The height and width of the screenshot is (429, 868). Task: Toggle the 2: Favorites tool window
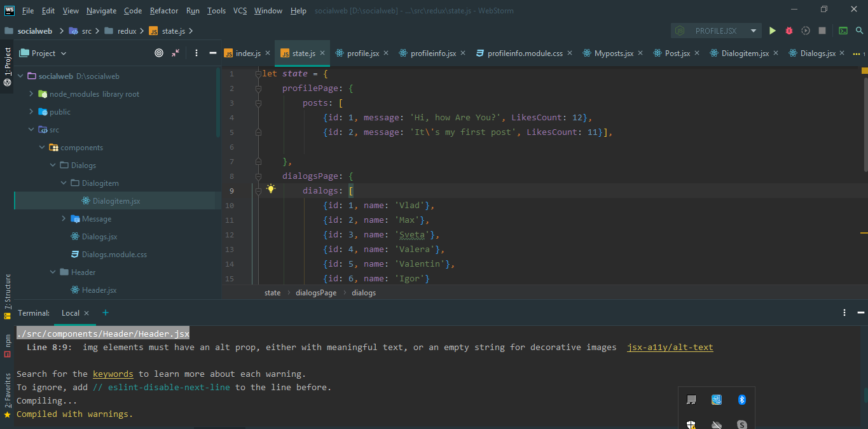pos(8,395)
